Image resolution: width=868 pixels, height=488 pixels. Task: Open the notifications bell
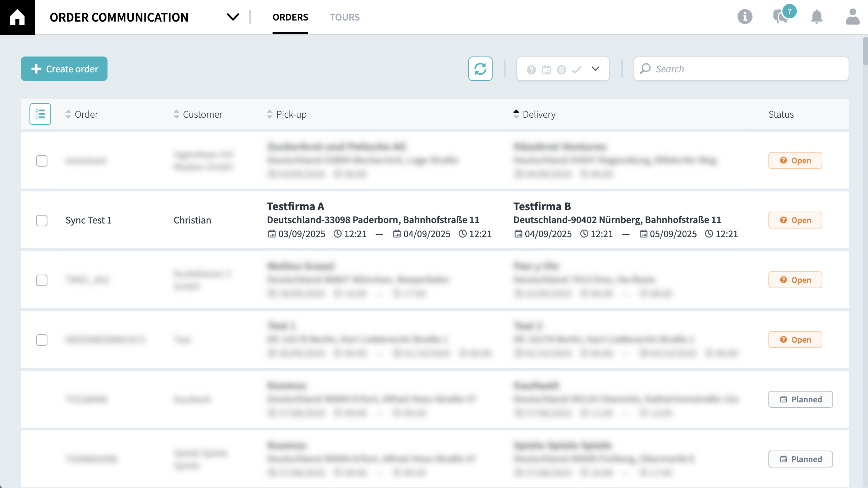(817, 17)
